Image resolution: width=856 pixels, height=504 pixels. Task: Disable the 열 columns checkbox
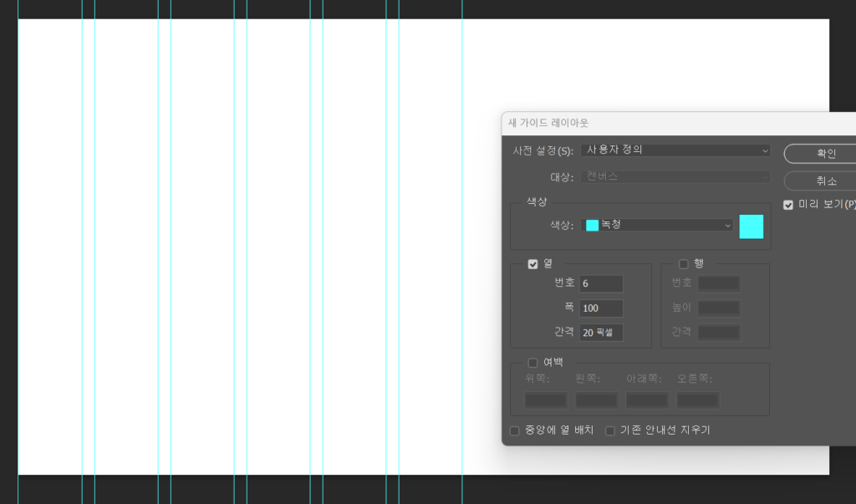point(533,264)
